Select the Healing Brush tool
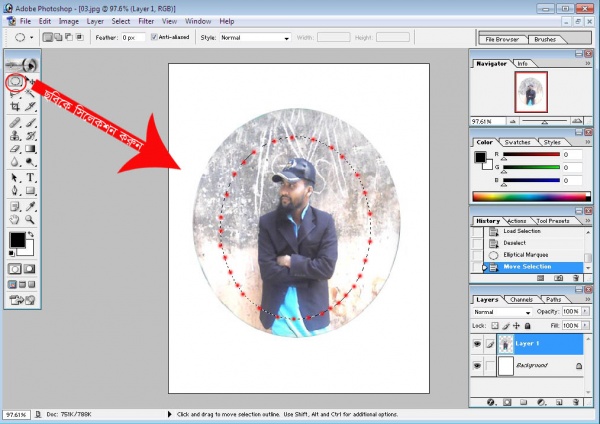600x424 pixels. (x=15, y=123)
